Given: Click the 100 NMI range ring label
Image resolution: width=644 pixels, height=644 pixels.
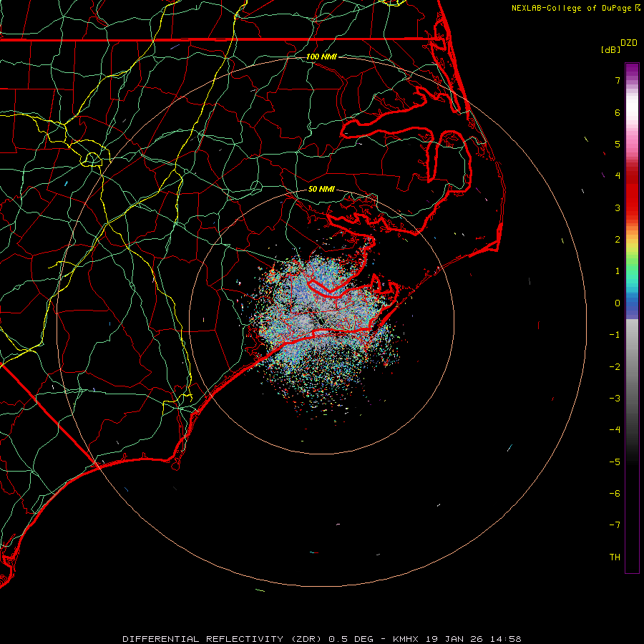Looking at the screenshot, I should 321,57.
